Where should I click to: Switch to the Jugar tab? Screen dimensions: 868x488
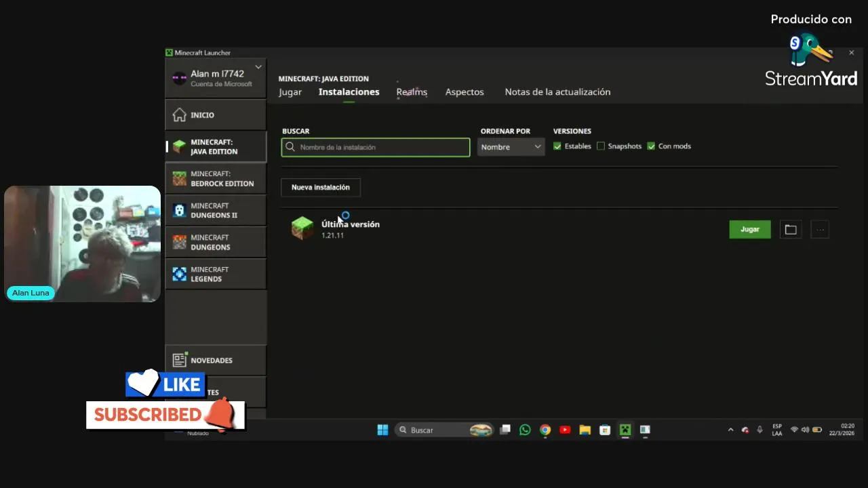(x=290, y=92)
